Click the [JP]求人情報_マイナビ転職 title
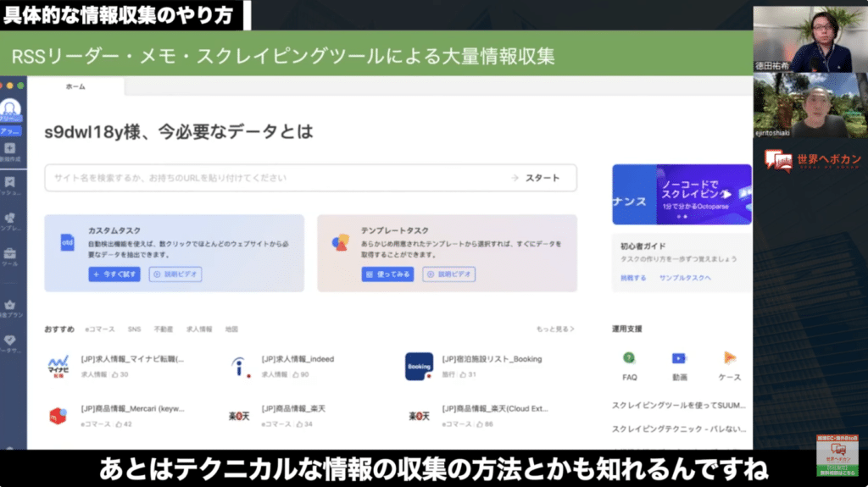The image size is (868, 487). coord(132,359)
